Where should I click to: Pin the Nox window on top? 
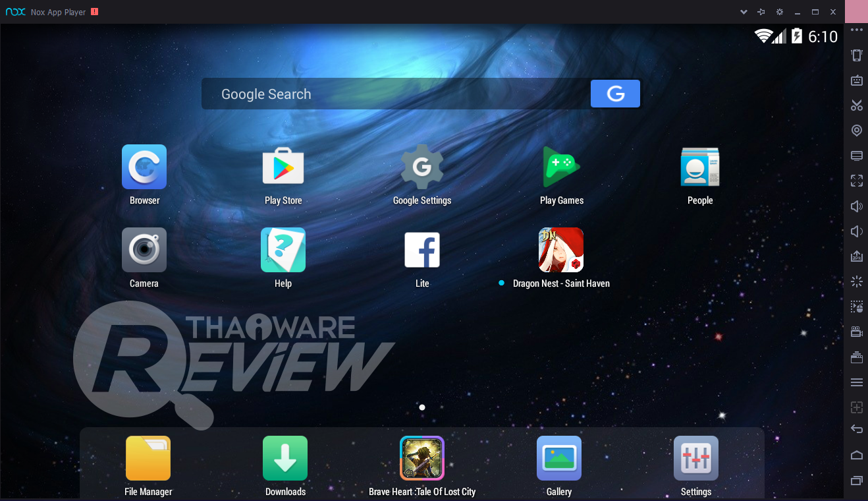pyautogui.click(x=761, y=12)
